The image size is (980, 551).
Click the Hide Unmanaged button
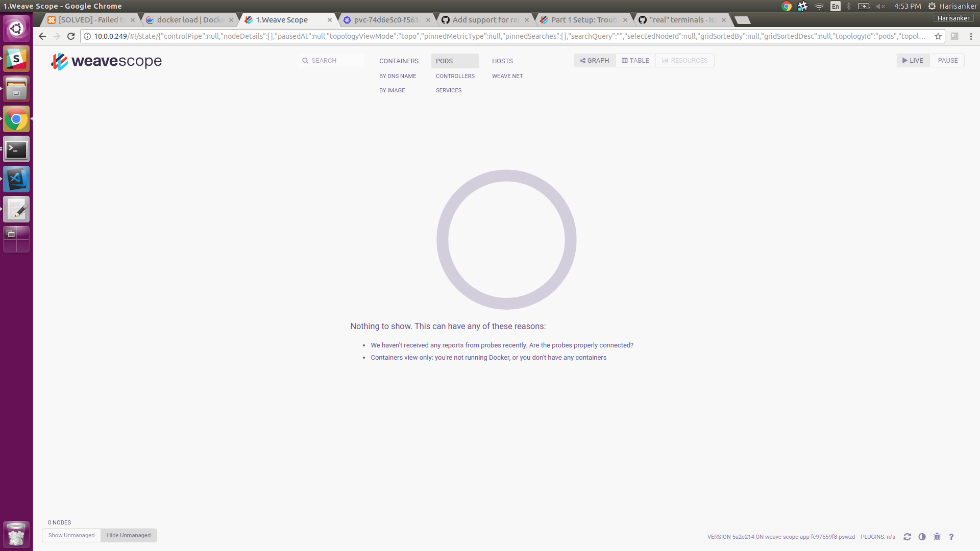tap(128, 535)
